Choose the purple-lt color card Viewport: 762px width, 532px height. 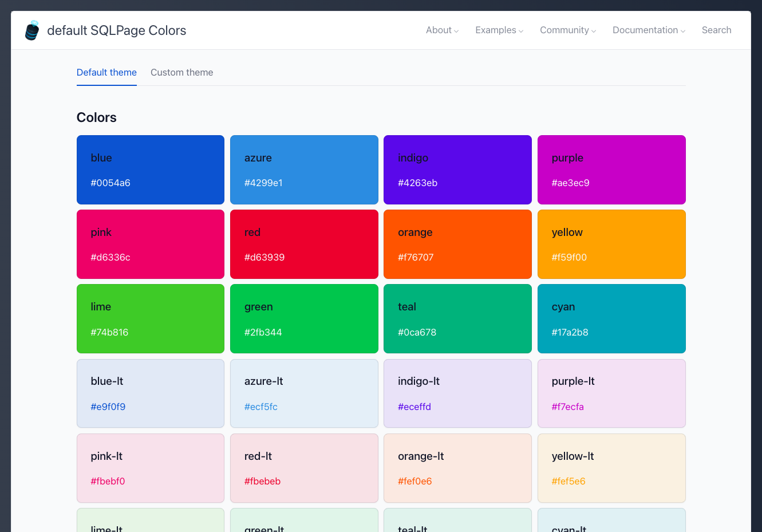coord(611,393)
